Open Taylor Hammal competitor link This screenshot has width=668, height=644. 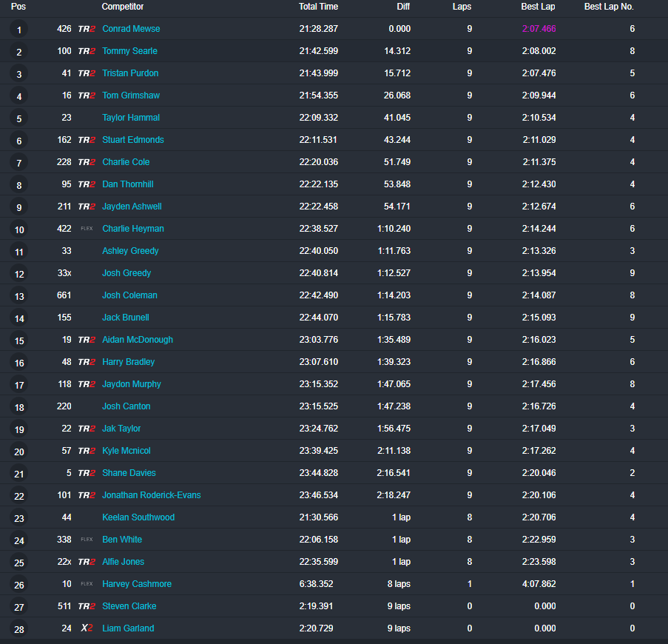pyautogui.click(x=131, y=118)
